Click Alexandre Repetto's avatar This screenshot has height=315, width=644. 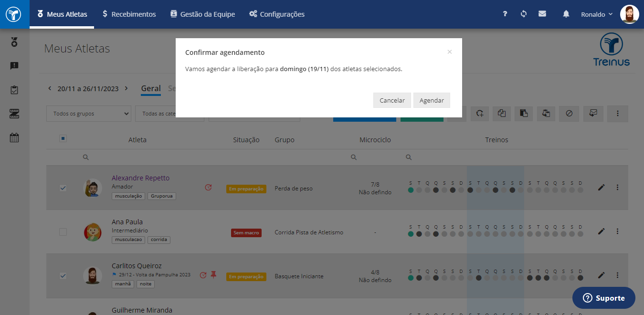(92, 188)
